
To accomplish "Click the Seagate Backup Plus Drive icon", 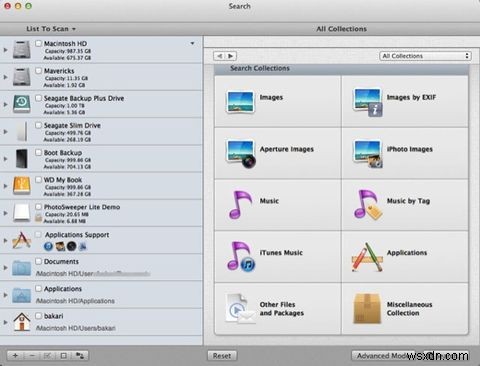I will click(x=22, y=104).
